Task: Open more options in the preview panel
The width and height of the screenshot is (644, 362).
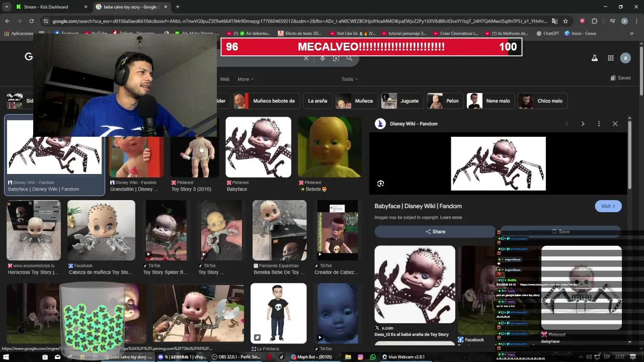Action: tap(599, 124)
